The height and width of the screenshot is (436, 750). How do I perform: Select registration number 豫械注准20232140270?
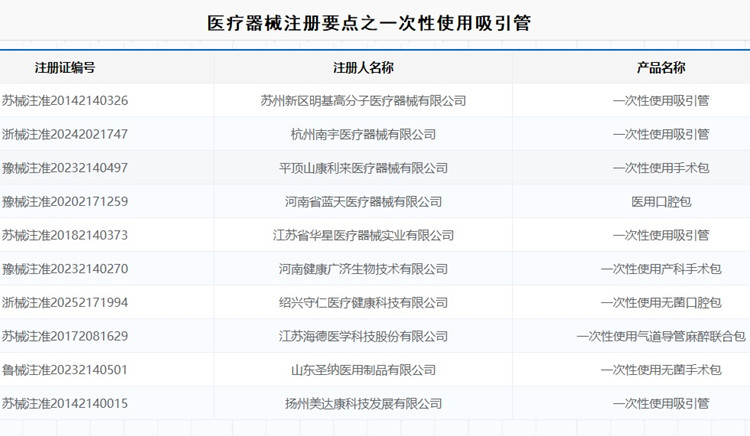click(65, 269)
